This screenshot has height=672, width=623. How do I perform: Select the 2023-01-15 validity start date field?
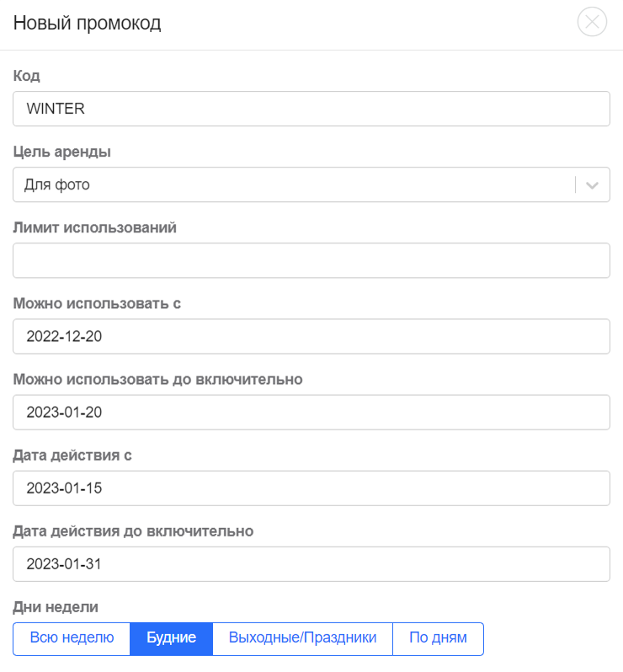(x=311, y=488)
